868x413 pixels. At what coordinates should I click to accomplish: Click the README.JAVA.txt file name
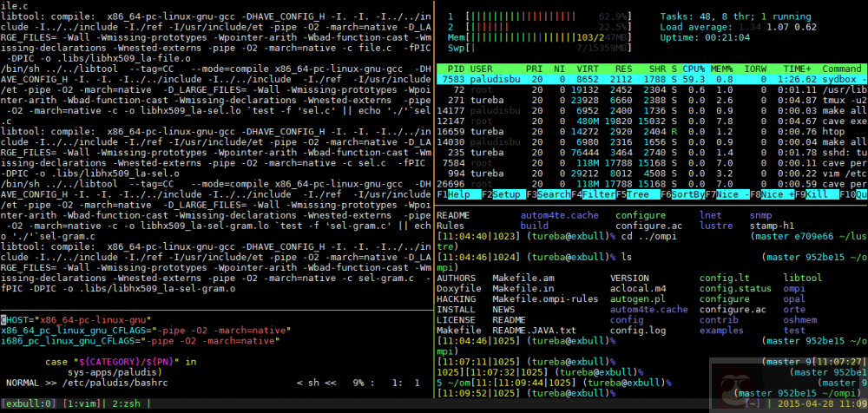[534, 331]
